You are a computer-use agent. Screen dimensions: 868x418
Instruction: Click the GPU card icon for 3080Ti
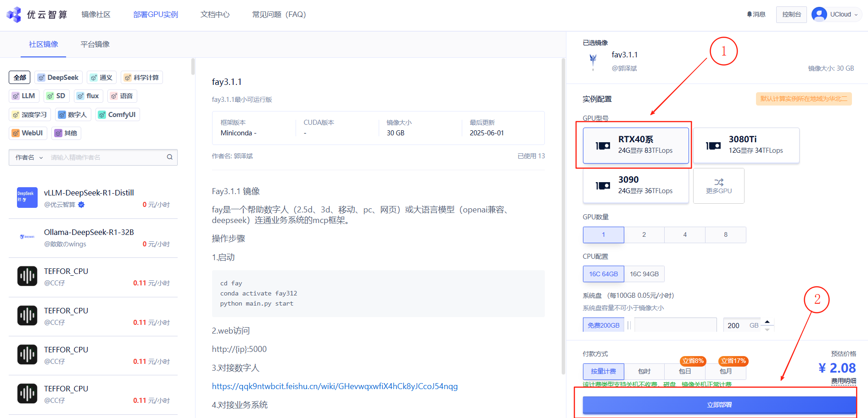[713, 146]
